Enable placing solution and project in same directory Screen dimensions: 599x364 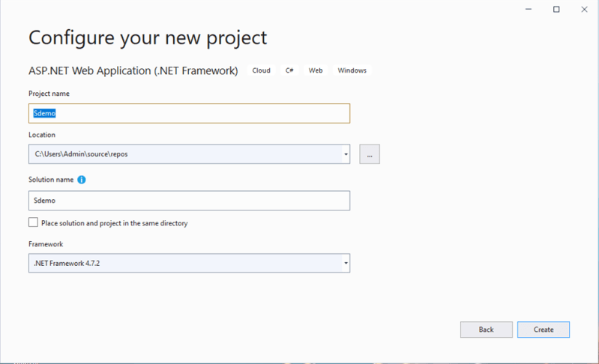(x=33, y=222)
